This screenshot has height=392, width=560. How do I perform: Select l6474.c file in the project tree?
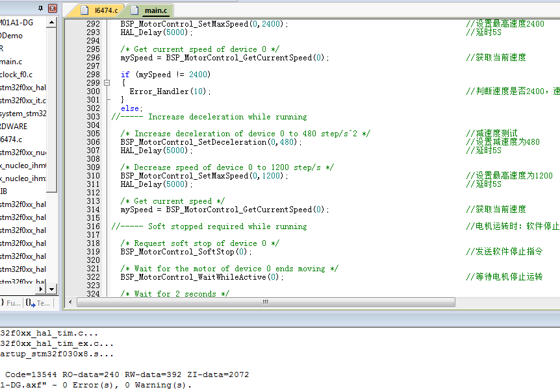11,140
